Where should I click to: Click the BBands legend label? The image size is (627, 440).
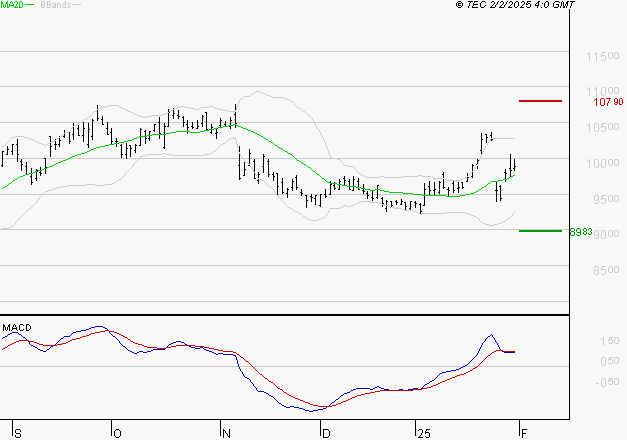[56, 5]
